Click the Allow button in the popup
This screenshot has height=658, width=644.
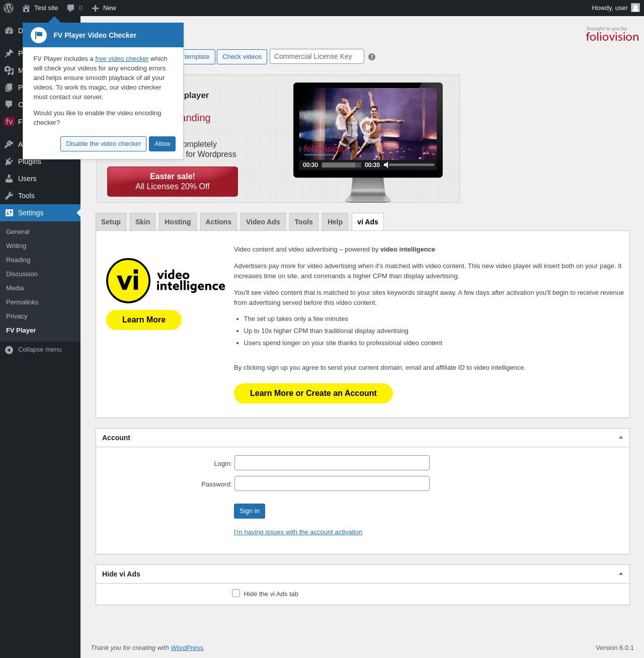tap(162, 144)
